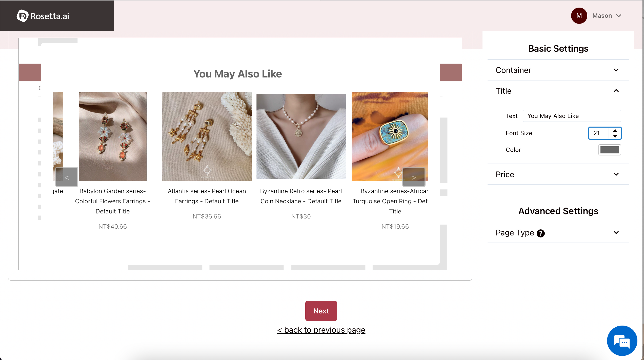
Task: Open the title Color swatch picker
Action: tap(610, 150)
